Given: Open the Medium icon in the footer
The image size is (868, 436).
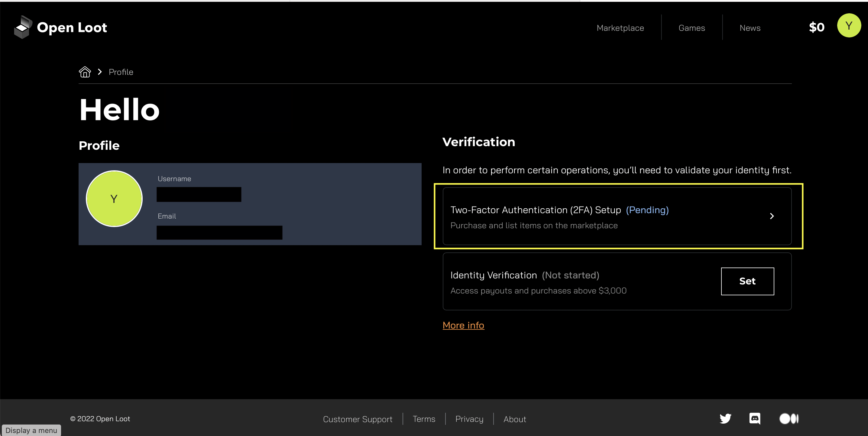Looking at the screenshot, I should [789, 418].
